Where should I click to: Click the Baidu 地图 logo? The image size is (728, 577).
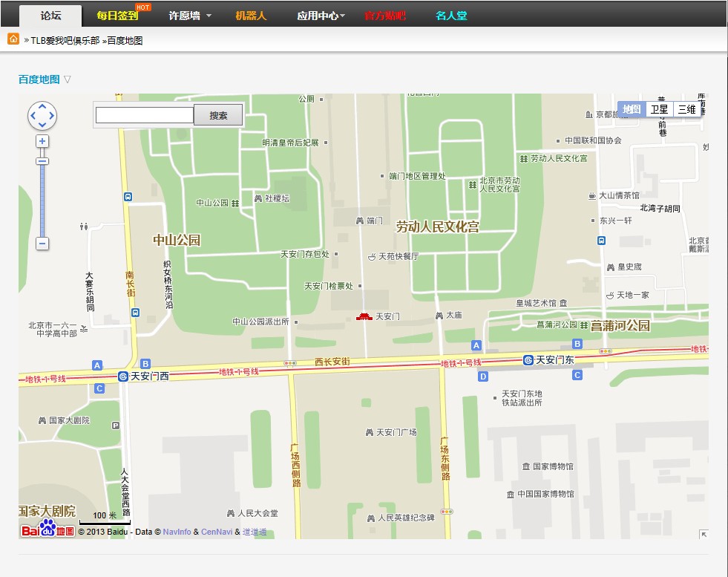coord(47,529)
